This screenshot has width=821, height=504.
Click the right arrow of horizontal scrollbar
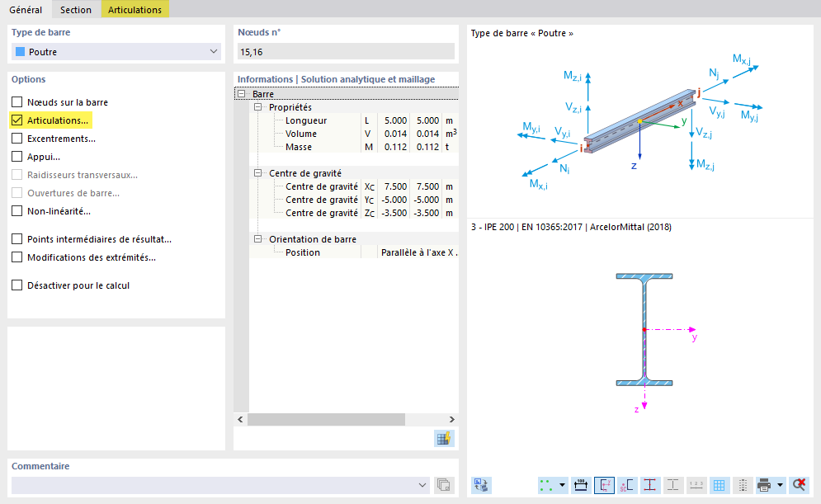click(452, 419)
